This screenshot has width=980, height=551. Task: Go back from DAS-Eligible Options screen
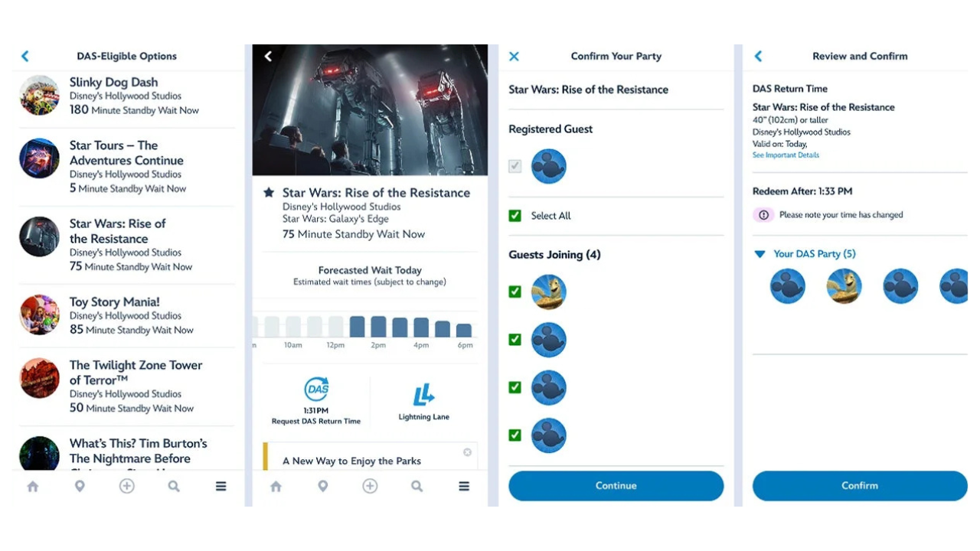click(x=25, y=57)
